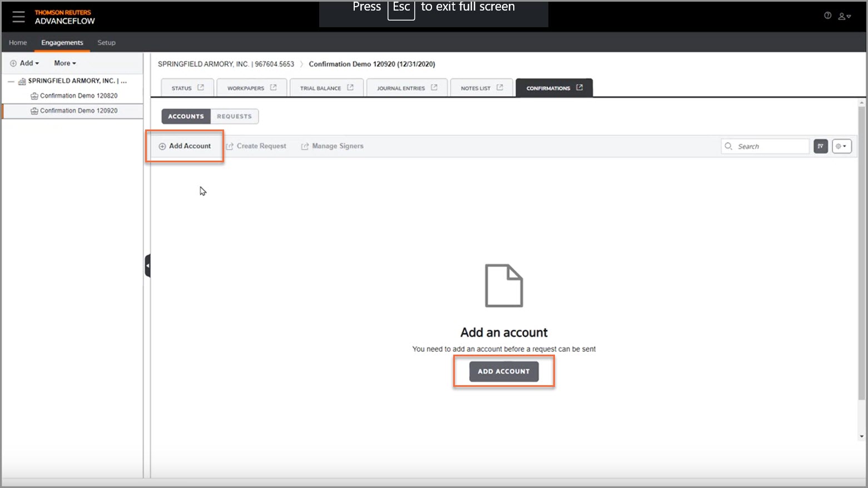
Task: Switch to the Requests tab
Action: 234,116
